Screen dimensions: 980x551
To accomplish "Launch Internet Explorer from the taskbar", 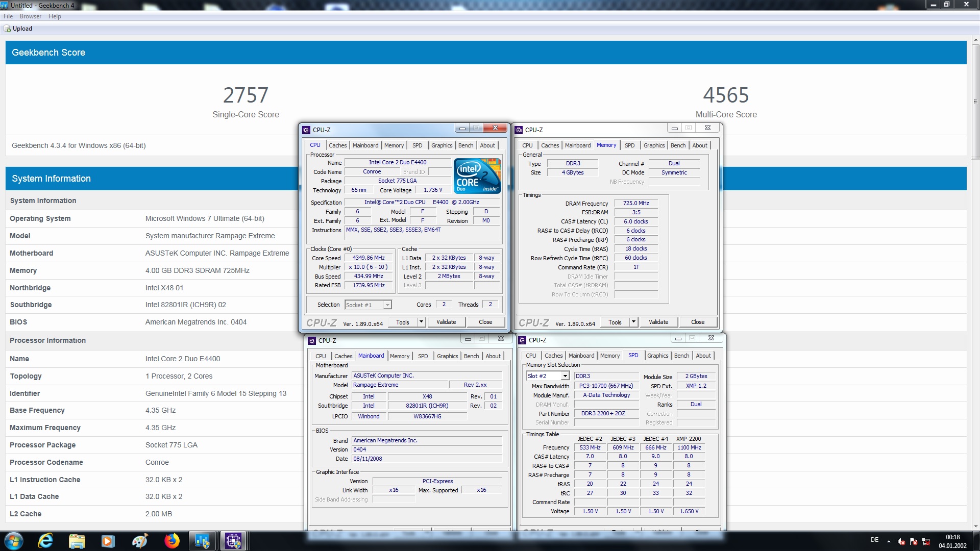I will (46, 541).
